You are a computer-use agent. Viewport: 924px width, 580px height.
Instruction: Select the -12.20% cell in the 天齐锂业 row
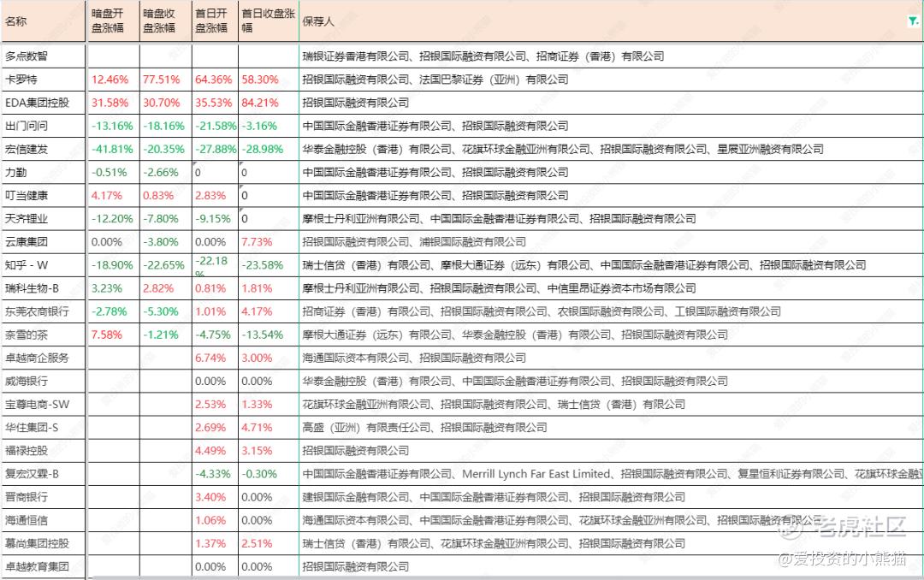click(113, 219)
